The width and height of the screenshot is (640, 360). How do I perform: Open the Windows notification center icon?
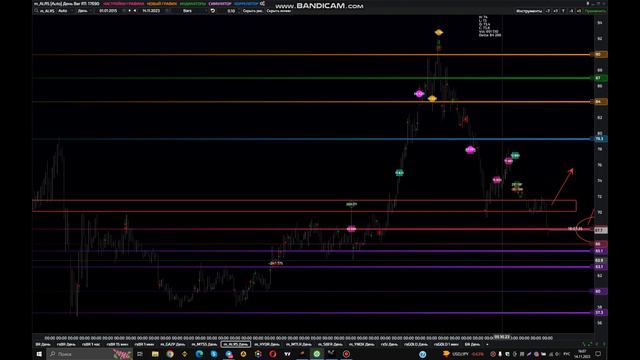[x=598, y=354]
